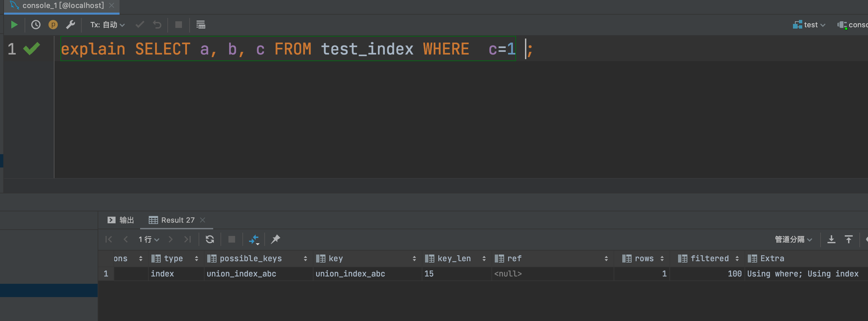
Task: Click line number 1 in editor gutter
Action: pos(12,49)
